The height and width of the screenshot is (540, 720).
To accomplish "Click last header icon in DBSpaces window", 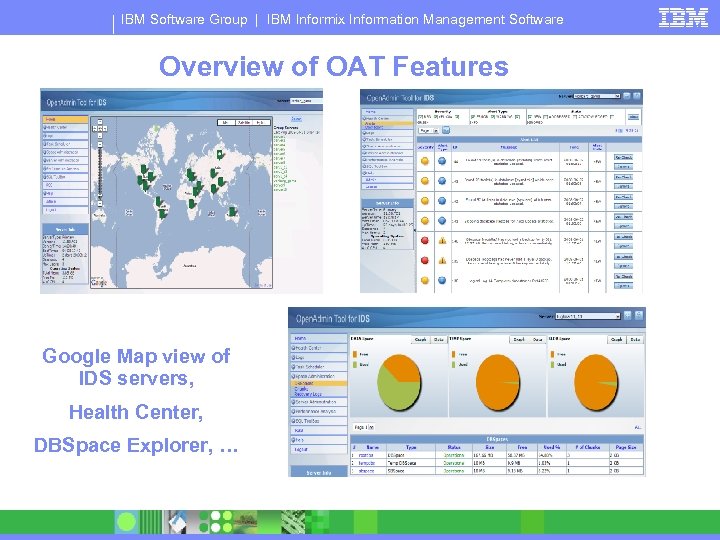I will (638, 315).
